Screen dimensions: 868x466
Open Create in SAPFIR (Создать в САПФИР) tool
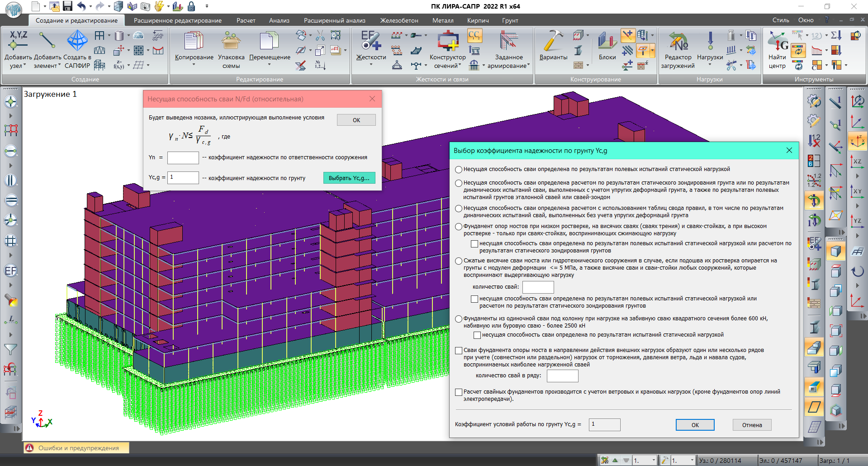pos(77,41)
